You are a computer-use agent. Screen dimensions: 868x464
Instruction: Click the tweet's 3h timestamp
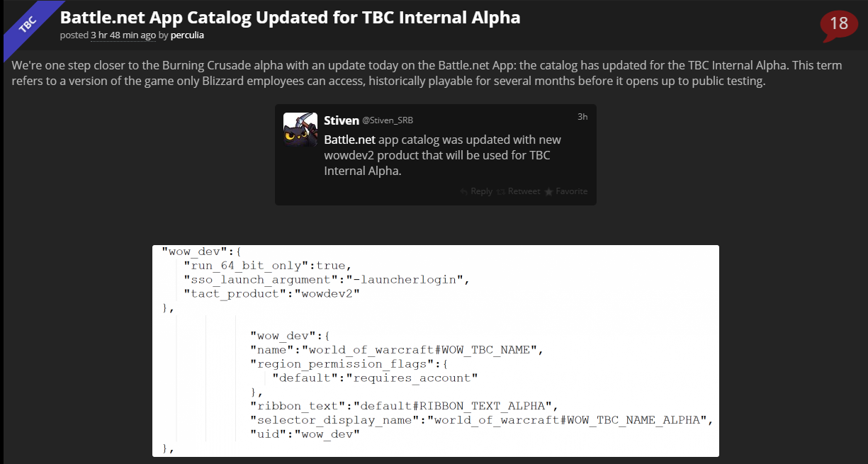(x=582, y=117)
